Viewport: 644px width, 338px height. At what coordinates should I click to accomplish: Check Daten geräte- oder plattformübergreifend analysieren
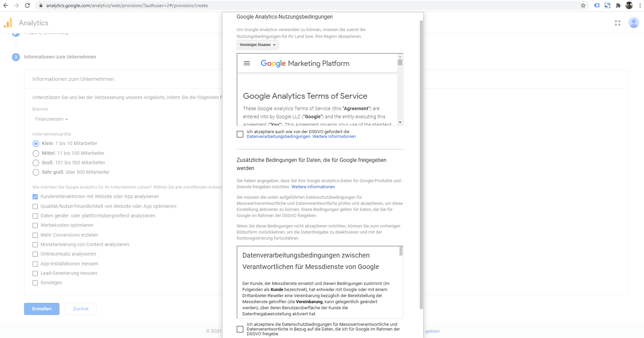pyautogui.click(x=35, y=216)
